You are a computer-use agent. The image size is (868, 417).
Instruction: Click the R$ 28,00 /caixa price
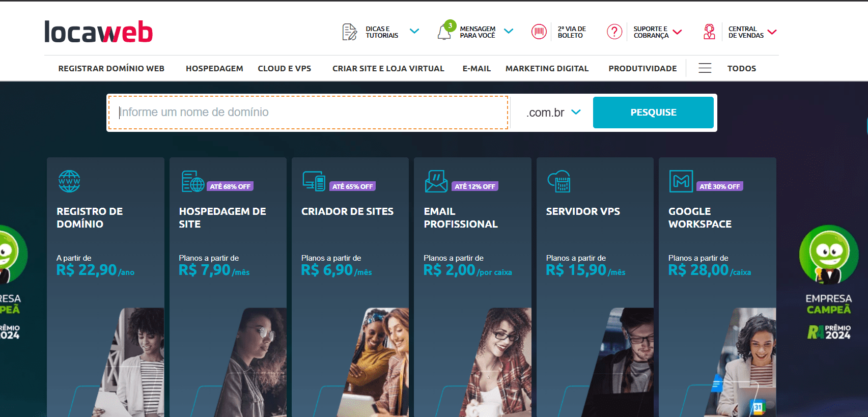[710, 270]
